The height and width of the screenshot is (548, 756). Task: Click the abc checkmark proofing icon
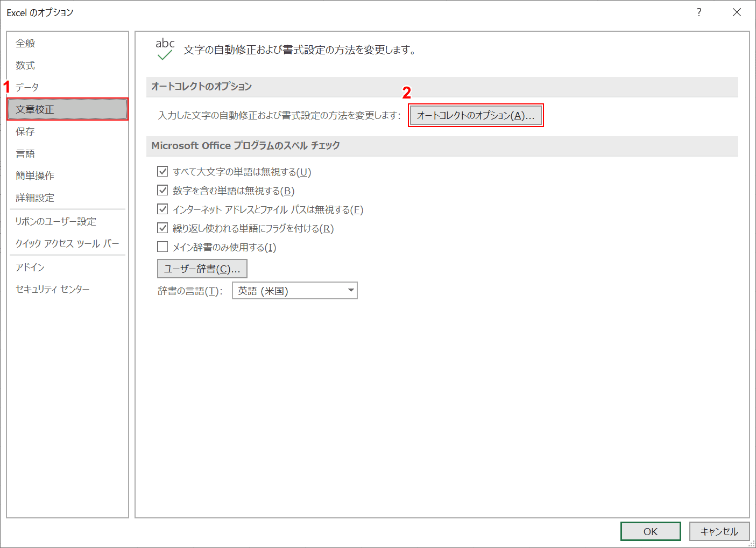[x=165, y=49]
